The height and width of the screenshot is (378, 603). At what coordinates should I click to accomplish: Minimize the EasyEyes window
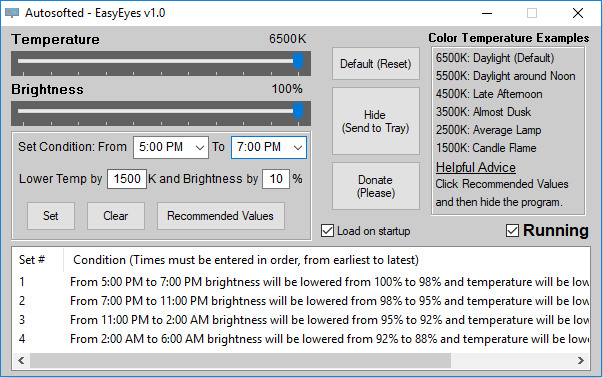[487, 13]
